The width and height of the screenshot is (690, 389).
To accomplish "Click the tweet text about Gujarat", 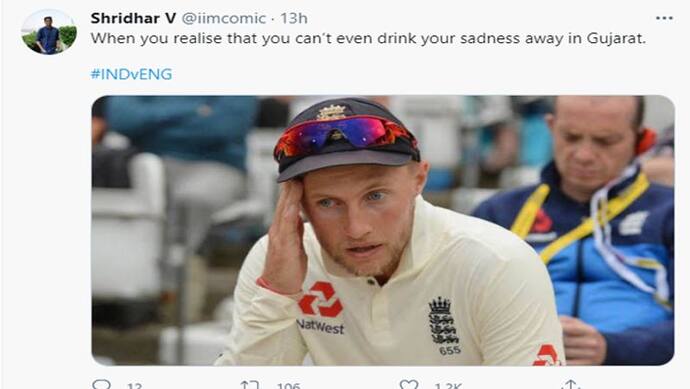I will [x=368, y=39].
